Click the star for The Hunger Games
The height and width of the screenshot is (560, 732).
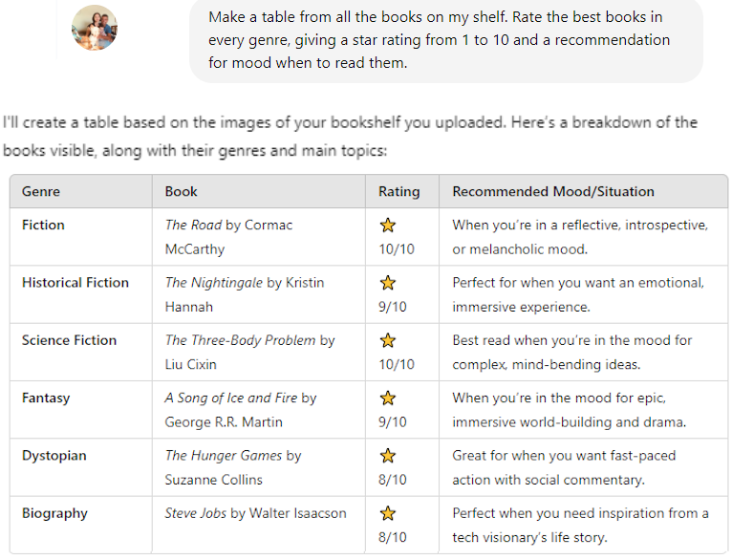(x=388, y=456)
